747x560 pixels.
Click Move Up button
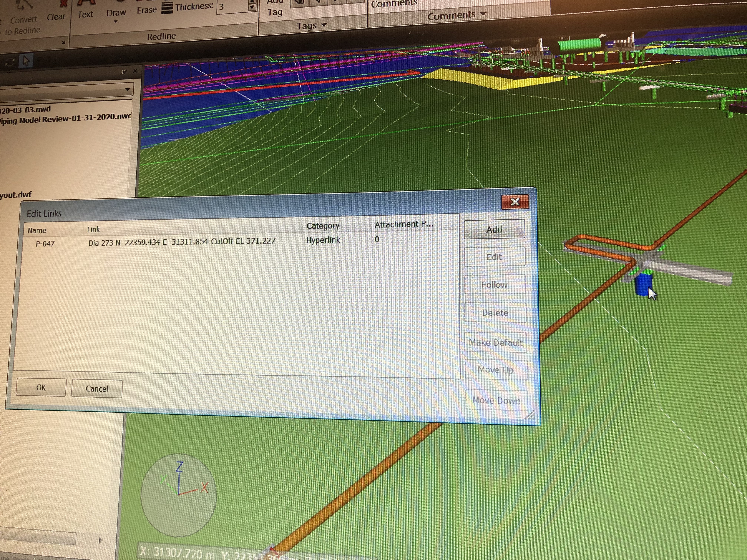496,370
